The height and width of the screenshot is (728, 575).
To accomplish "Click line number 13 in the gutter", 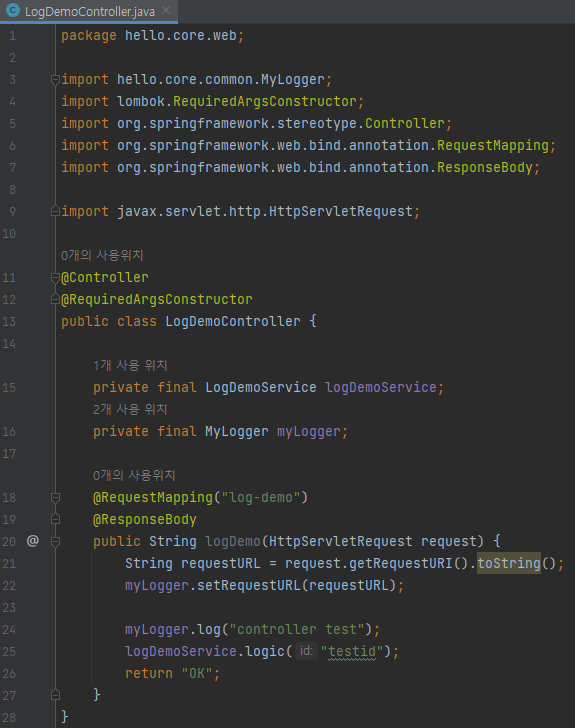I will pyautogui.click(x=9, y=321).
